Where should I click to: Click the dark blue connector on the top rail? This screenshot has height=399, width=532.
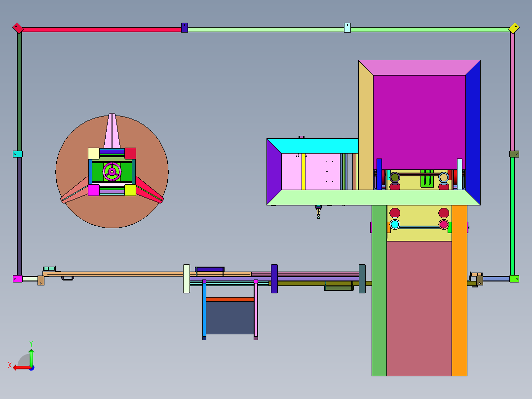click(x=185, y=28)
